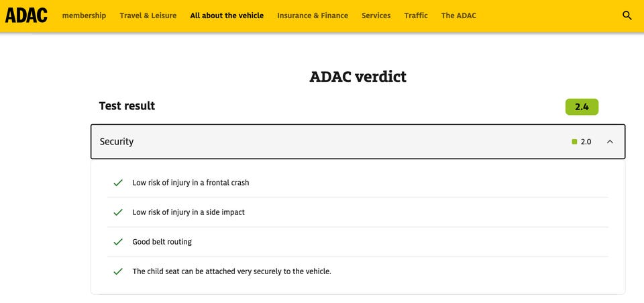
Task: Click the checkmark beside frontal crash result
Action: pyautogui.click(x=118, y=183)
